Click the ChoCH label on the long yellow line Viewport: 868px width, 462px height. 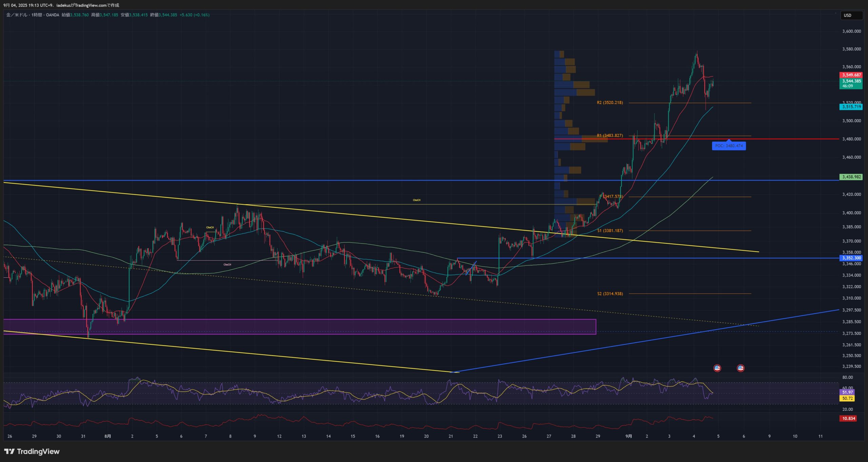click(x=417, y=200)
